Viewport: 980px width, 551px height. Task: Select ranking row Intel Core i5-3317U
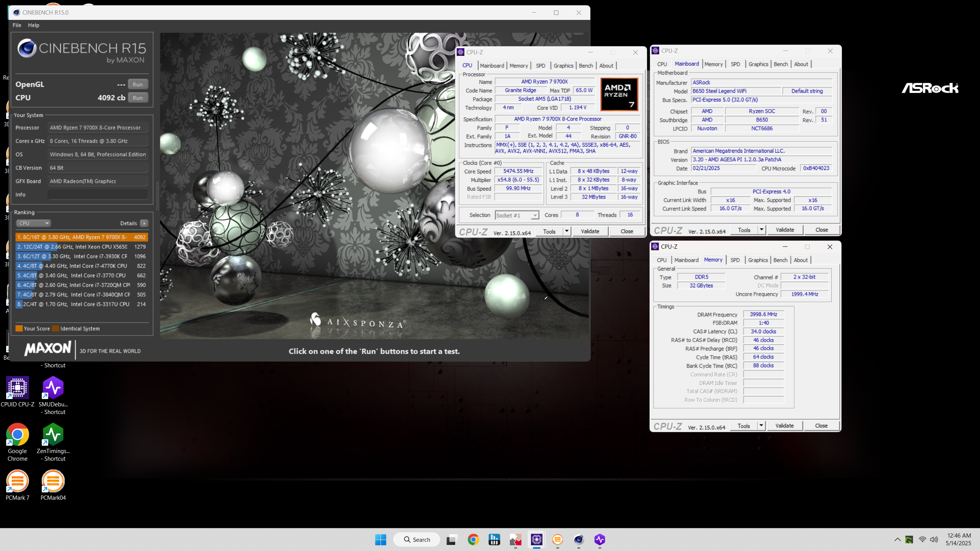pyautogui.click(x=82, y=304)
